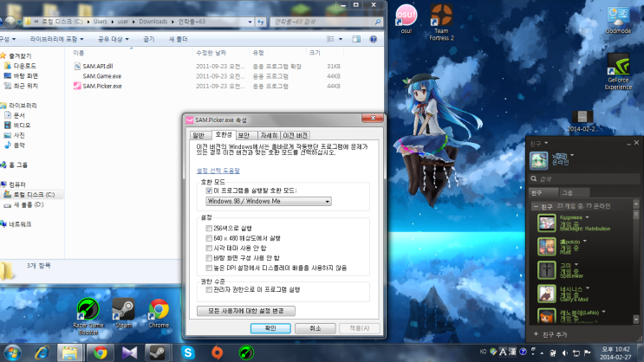This screenshot has height=362, width=644.
Task: Switch to the 자세히 tab
Action: (269, 135)
